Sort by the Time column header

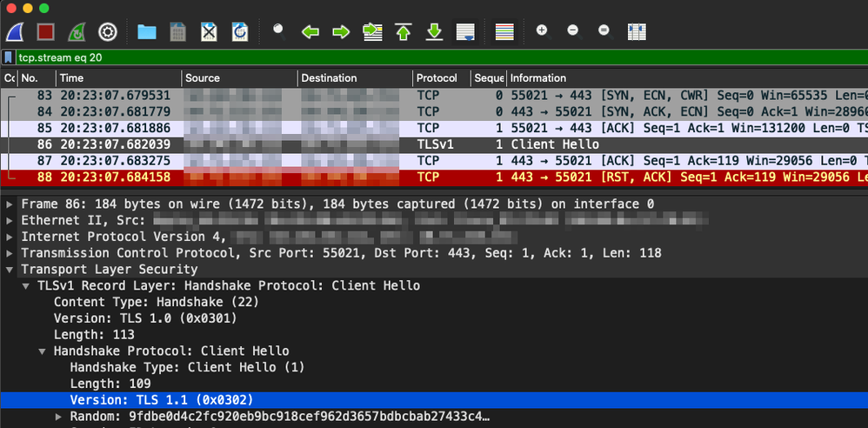[x=118, y=78]
